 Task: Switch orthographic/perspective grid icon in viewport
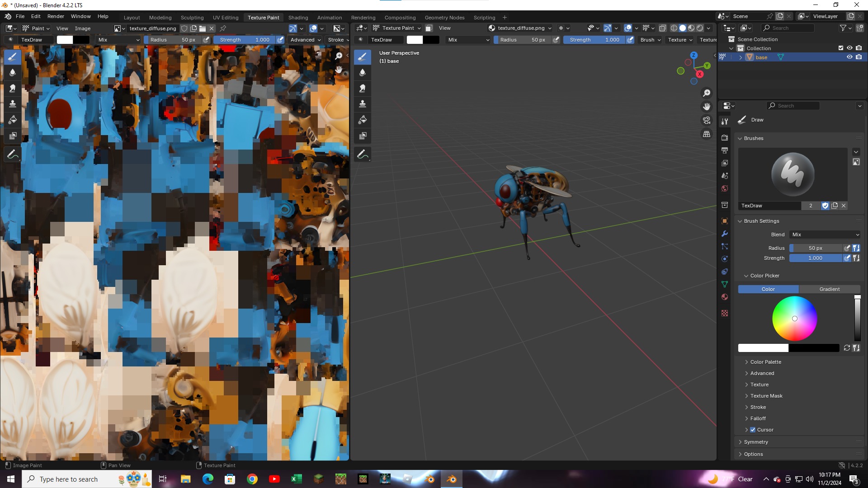[707, 134]
